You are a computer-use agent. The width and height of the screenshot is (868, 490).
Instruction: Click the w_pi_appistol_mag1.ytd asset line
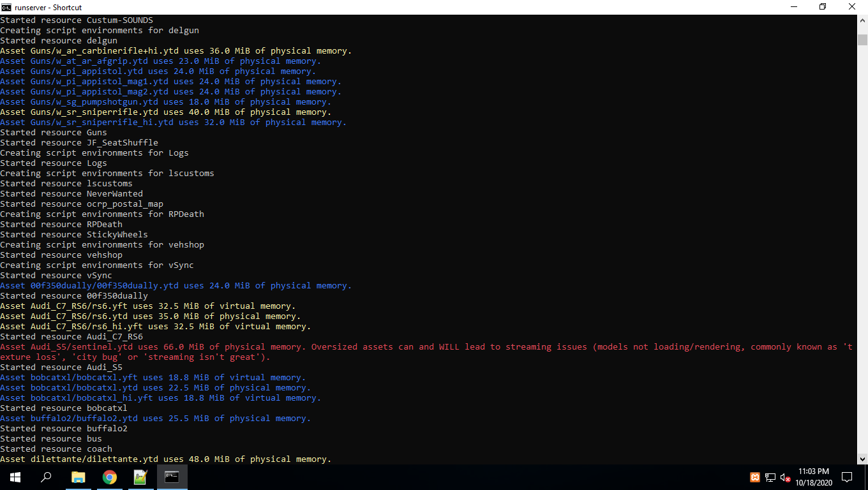(171, 82)
